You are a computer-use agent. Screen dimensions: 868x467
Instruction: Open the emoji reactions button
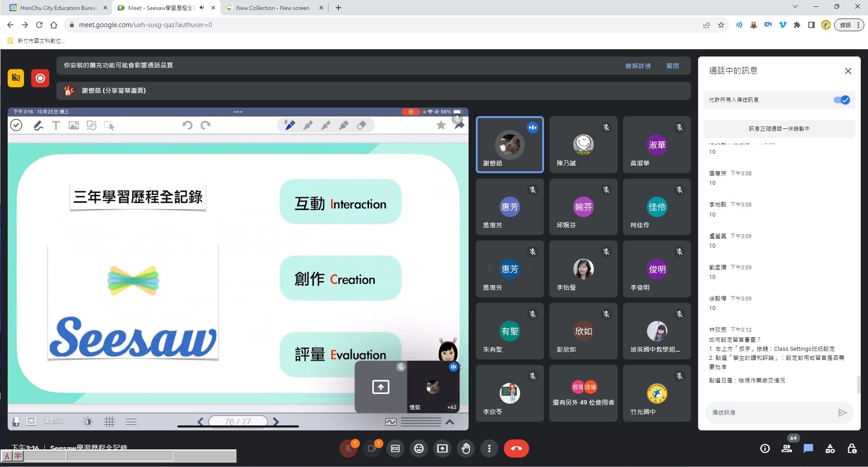tap(419, 448)
